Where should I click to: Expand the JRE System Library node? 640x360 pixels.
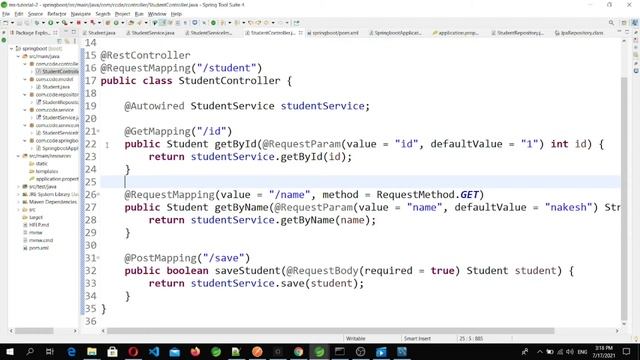coord(18,194)
